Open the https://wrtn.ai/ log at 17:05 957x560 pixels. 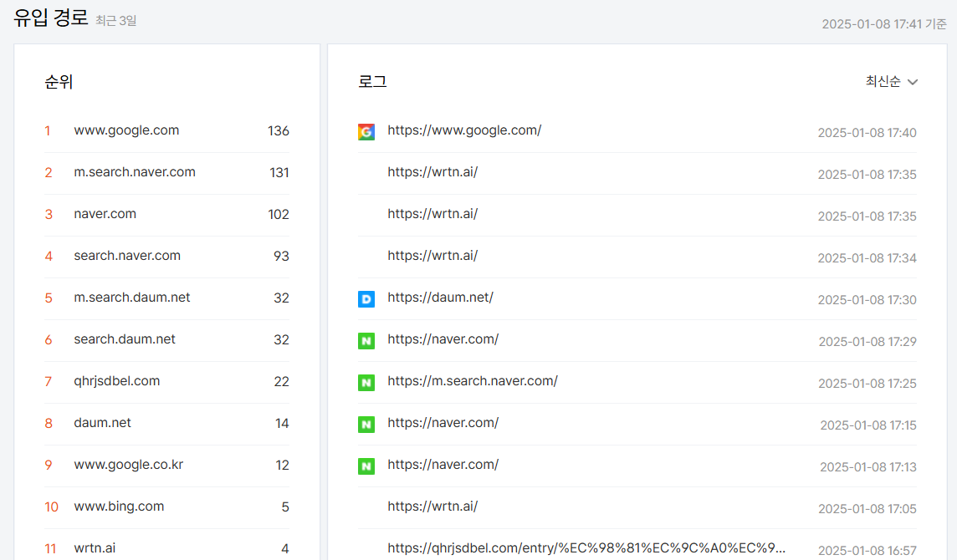pos(432,506)
